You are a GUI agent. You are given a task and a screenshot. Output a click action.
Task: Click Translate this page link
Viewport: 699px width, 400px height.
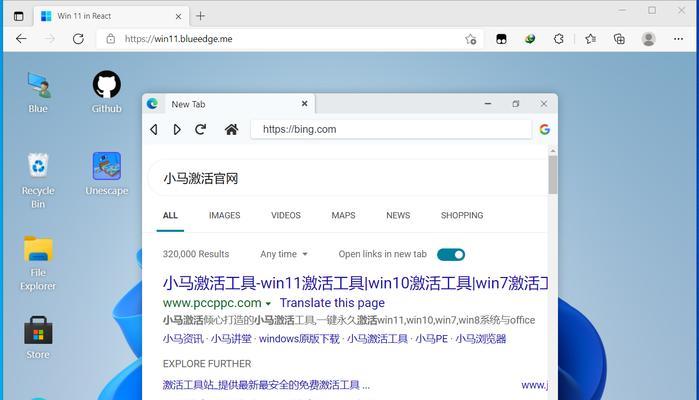(x=332, y=303)
